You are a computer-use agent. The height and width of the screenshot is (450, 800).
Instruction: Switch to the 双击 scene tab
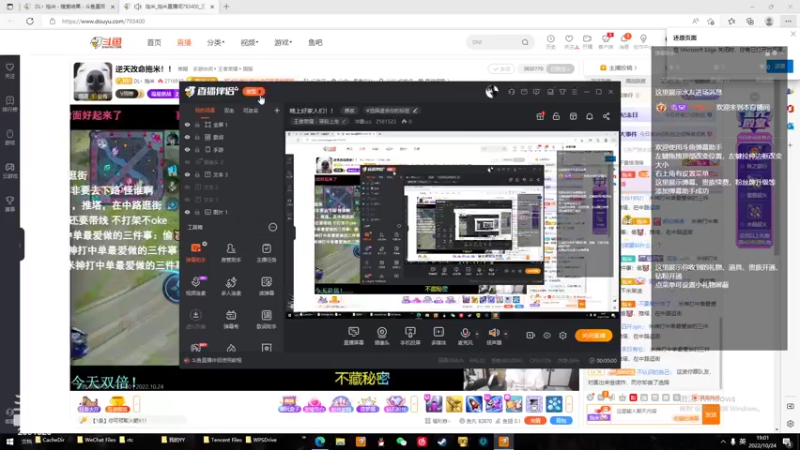(x=229, y=110)
